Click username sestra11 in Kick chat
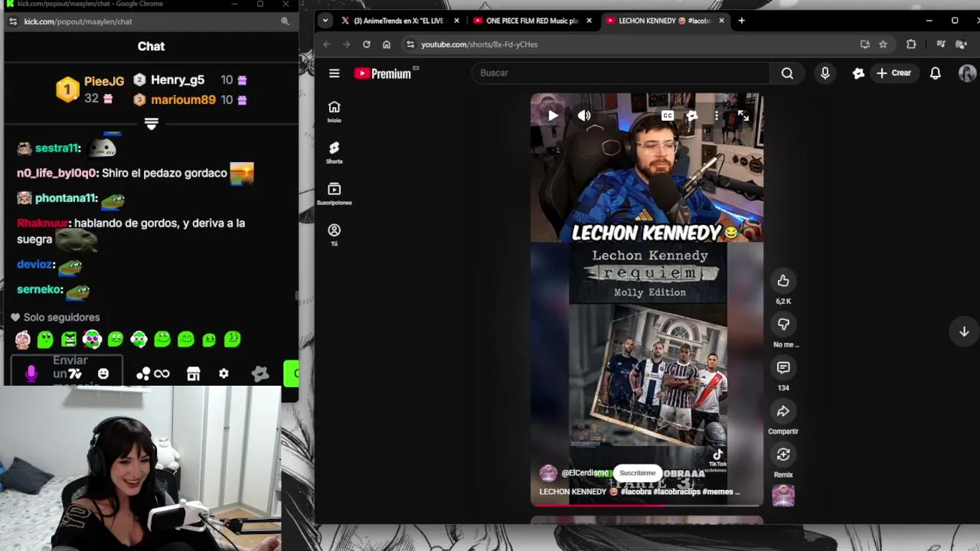The height and width of the screenshot is (551, 980). click(57, 148)
